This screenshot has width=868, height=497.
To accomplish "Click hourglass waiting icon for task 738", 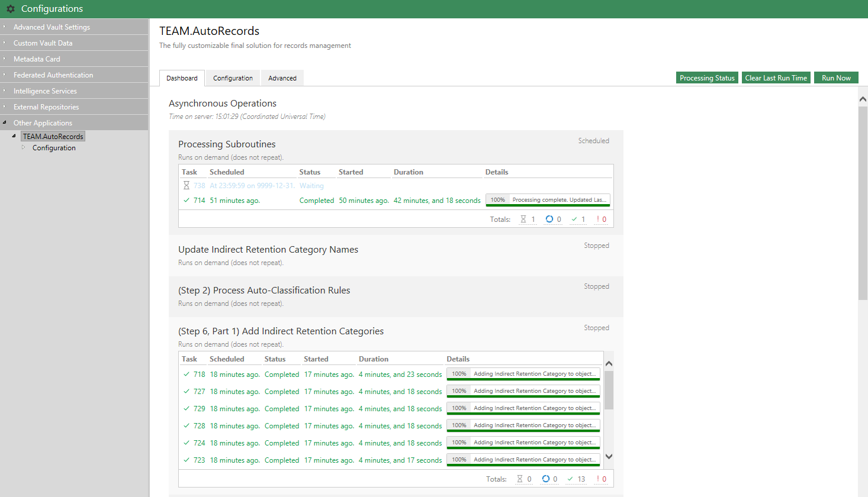I will point(186,186).
